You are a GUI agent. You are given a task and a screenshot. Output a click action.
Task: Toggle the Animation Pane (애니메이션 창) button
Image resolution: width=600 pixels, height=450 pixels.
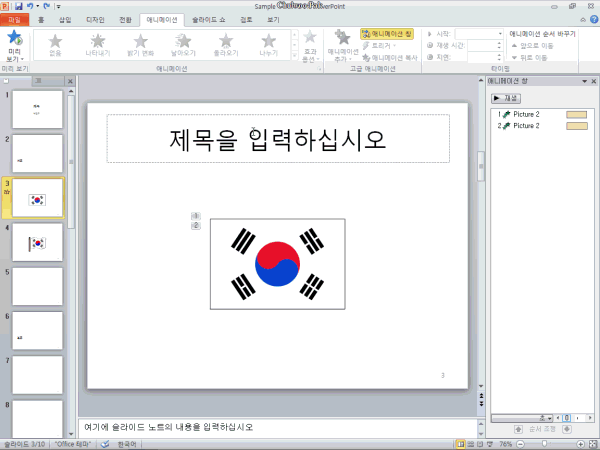click(387, 34)
